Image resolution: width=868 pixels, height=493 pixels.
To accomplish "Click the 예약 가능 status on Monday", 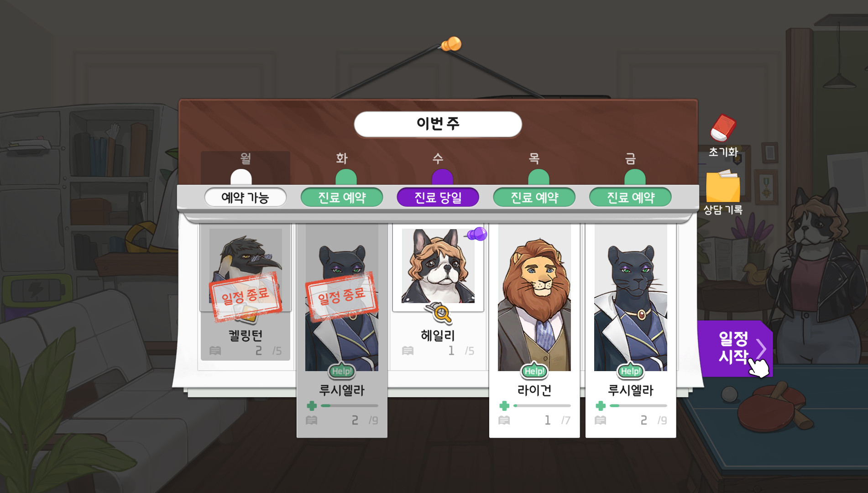I will click(x=246, y=197).
